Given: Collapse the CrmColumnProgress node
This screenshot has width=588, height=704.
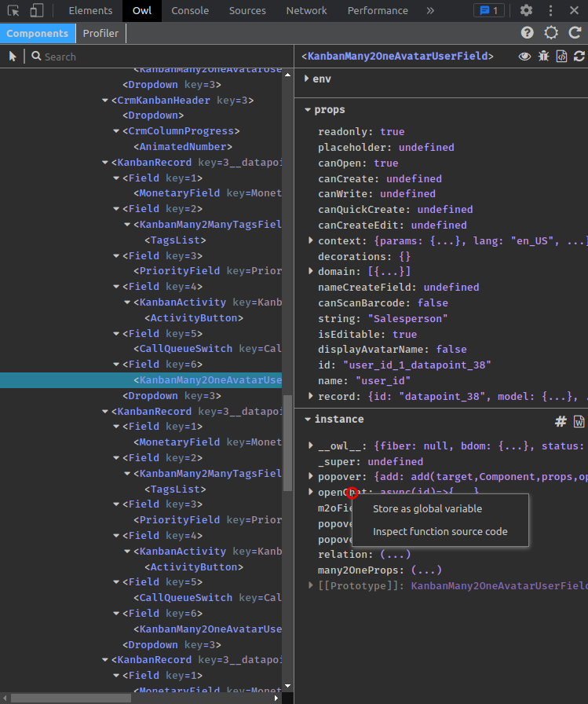Looking at the screenshot, I should pos(116,131).
